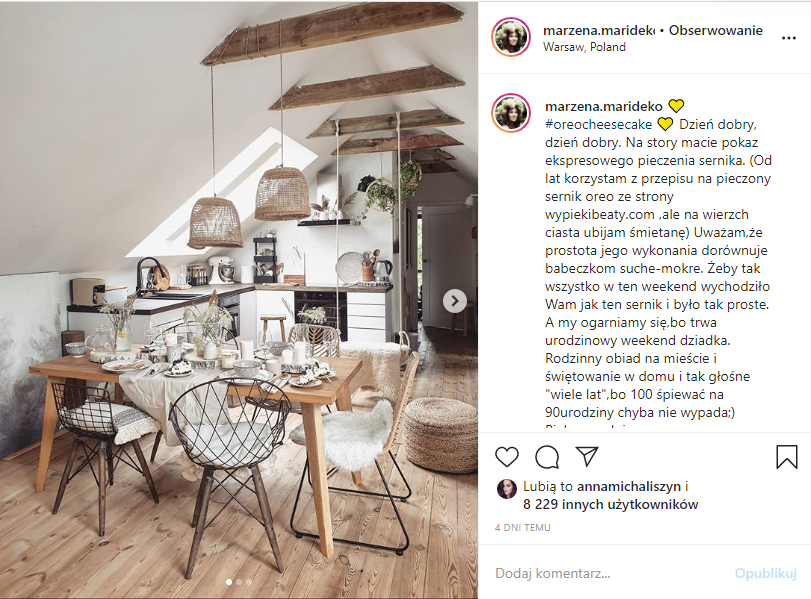
Task: Open the marzena.marideko username in the caption
Action: pyautogui.click(x=604, y=107)
